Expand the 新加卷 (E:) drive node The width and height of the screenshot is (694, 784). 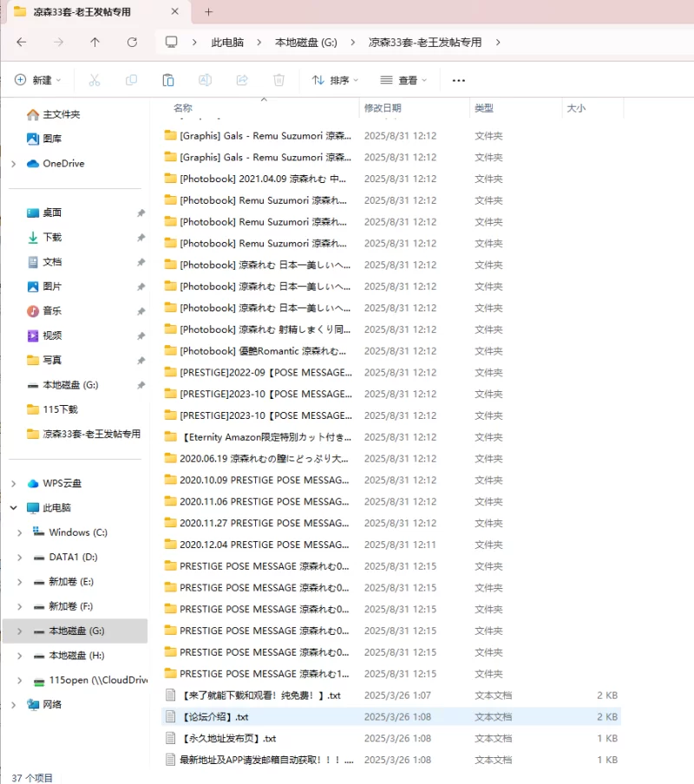click(x=20, y=582)
